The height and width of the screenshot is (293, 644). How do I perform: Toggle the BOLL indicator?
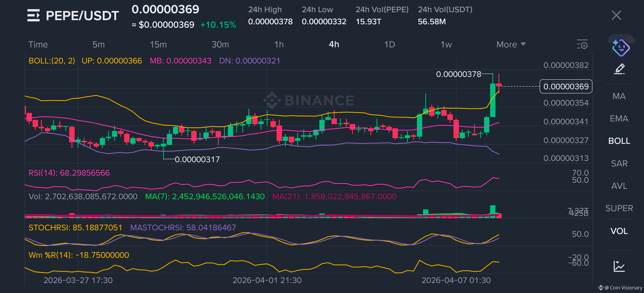[619, 141]
